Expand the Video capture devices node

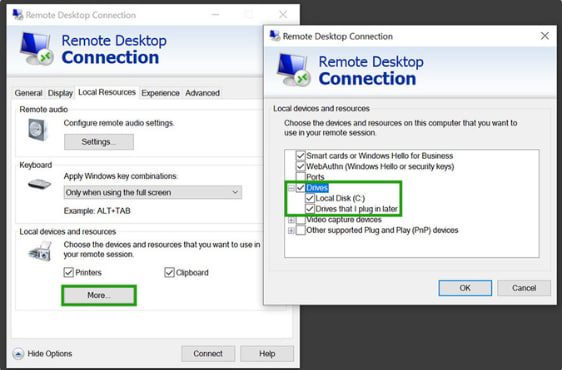click(x=291, y=220)
